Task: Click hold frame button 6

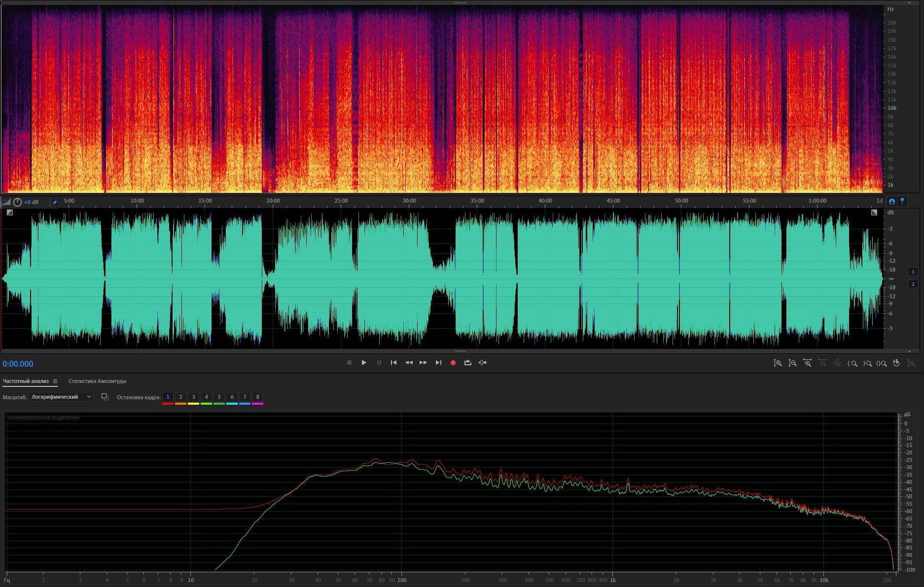Action: [232, 397]
